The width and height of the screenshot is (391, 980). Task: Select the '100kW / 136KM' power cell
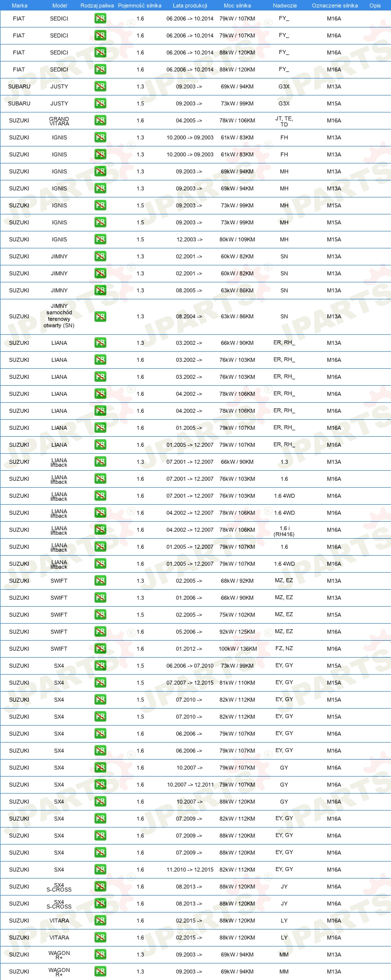(237, 649)
